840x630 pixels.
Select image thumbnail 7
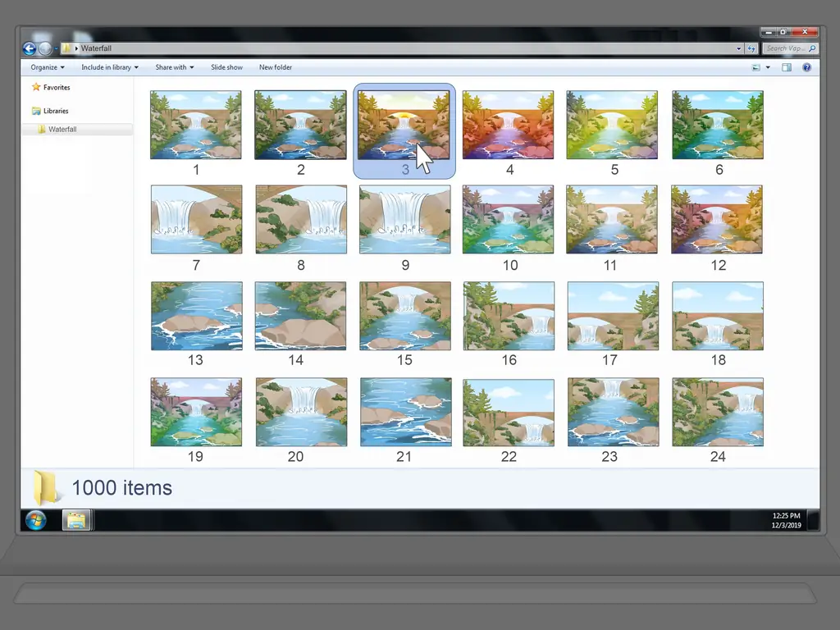197,220
